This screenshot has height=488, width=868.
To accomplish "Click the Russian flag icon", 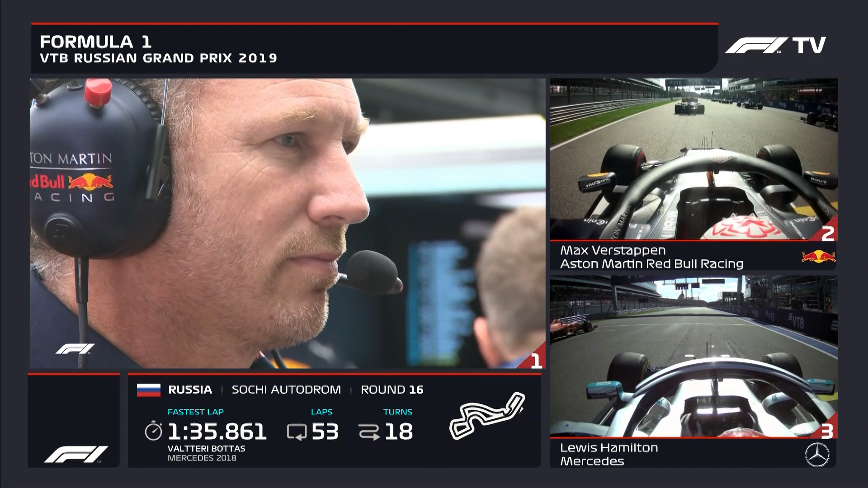I will point(149,390).
